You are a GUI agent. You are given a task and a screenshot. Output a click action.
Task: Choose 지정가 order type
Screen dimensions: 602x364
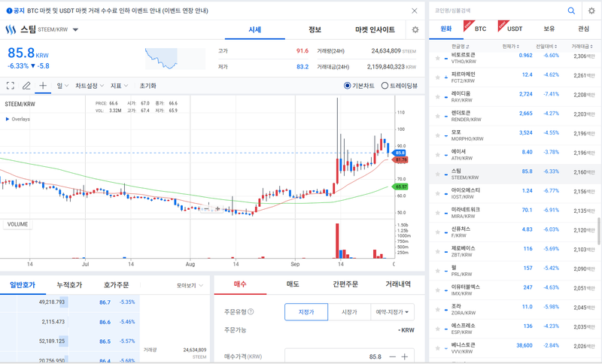[x=306, y=312]
